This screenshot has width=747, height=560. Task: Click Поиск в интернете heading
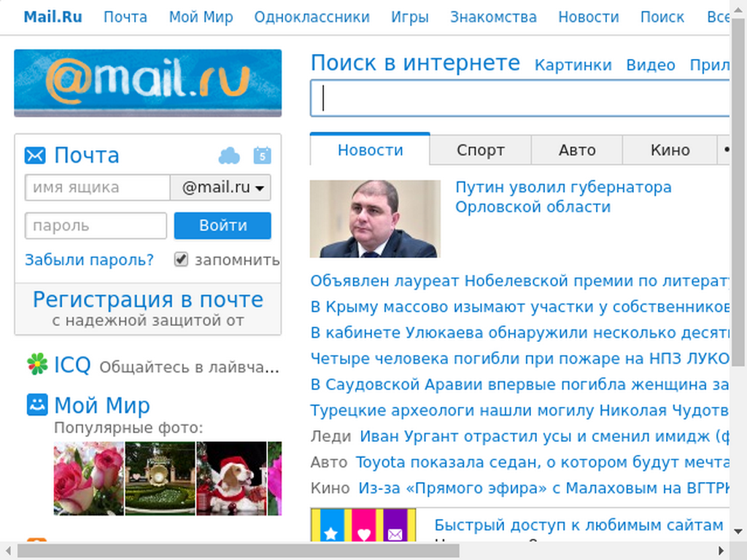415,63
